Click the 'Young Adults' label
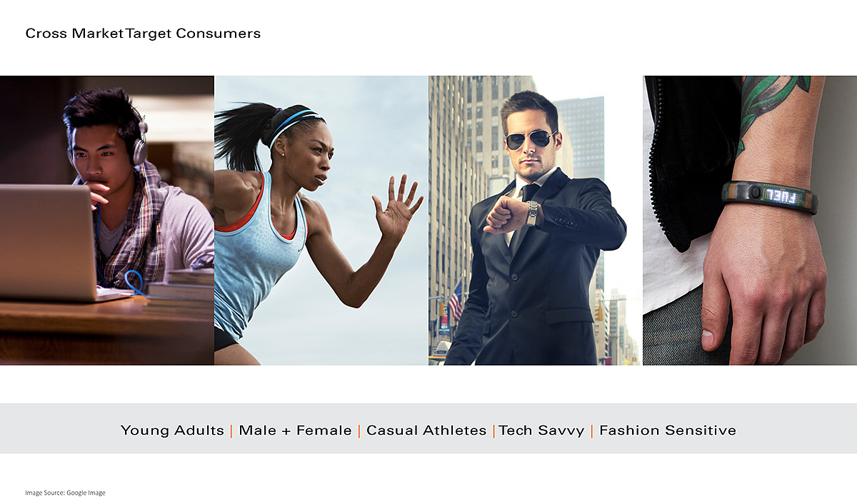857x504 pixels. pyautogui.click(x=172, y=430)
